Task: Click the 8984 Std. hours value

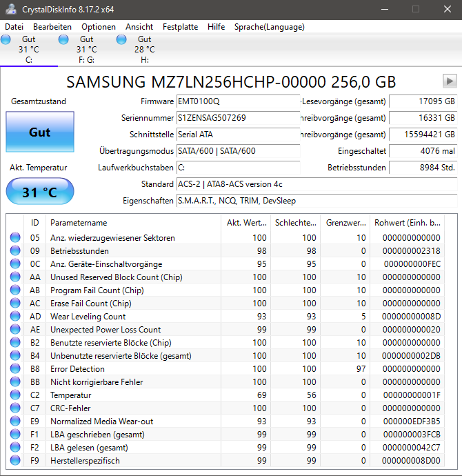Action: [x=423, y=167]
